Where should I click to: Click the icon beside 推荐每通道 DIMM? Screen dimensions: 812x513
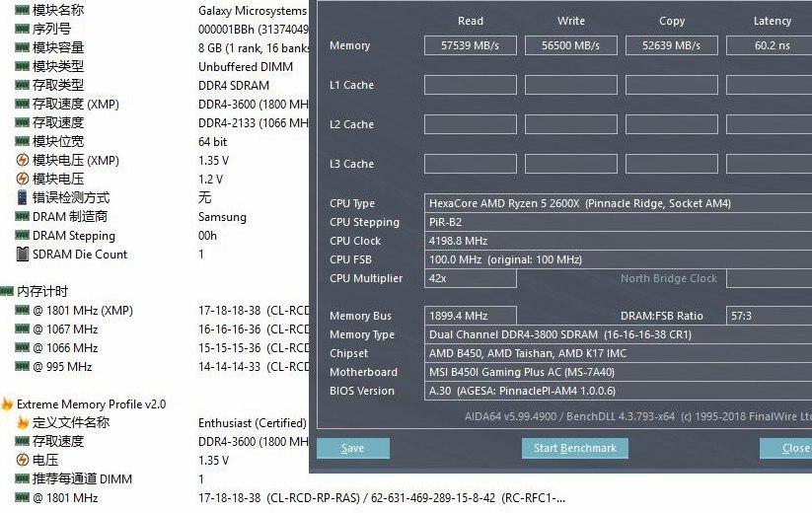coord(22,478)
